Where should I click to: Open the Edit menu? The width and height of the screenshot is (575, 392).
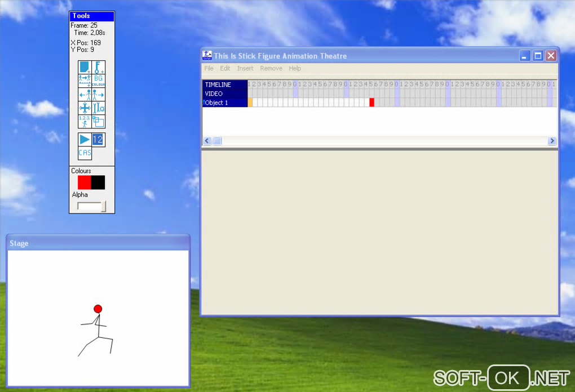click(225, 68)
